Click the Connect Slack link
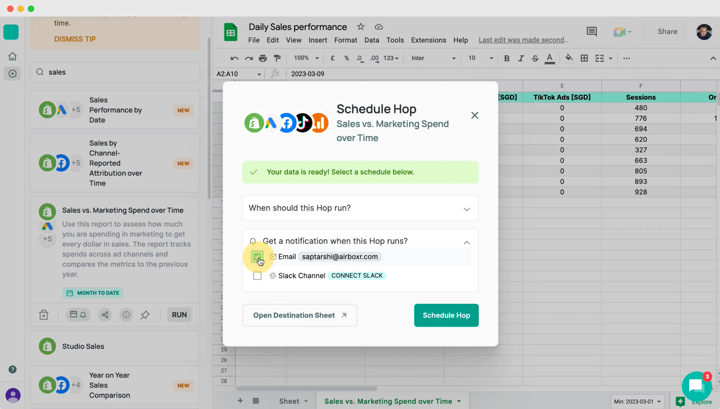 [357, 276]
